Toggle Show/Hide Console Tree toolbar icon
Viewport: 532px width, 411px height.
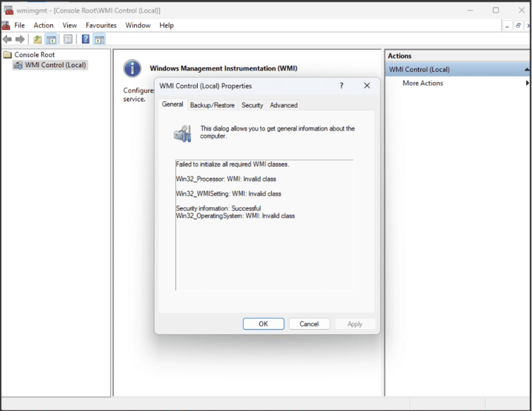[x=51, y=39]
